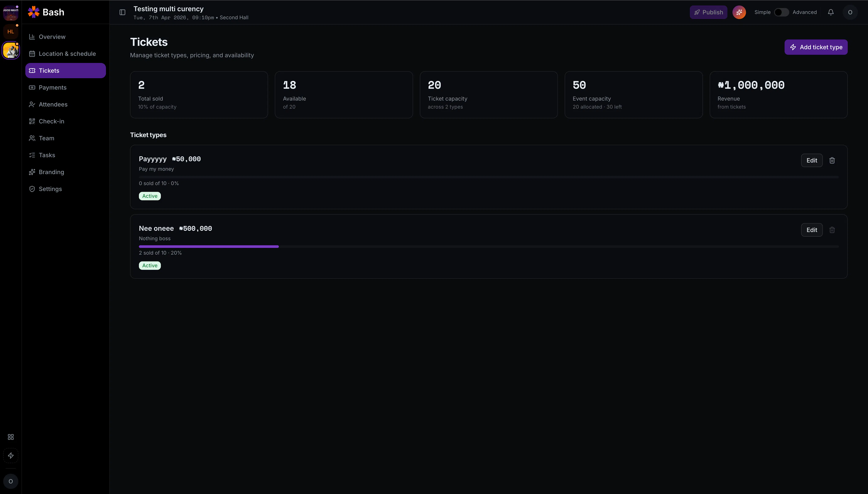Open Overview in the sidebar
This screenshot has width=868, height=494.
pyautogui.click(x=65, y=37)
